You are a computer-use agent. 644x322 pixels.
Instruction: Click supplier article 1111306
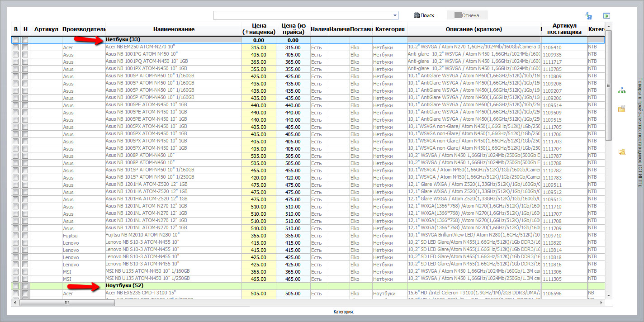(564, 272)
